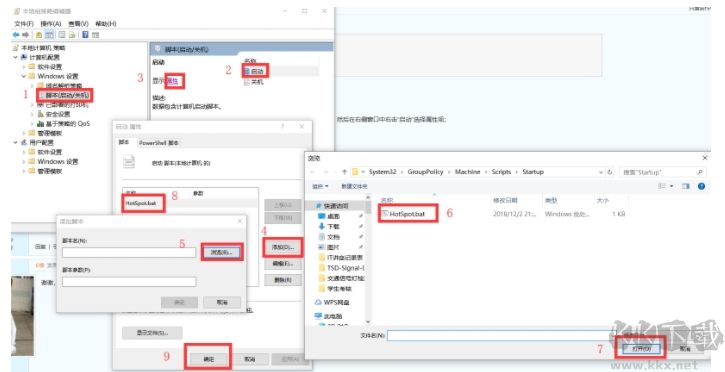The width and height of the screenshot is (725, 372).
Task: Click the blue help icon in browse dialog
Action: click(701, 186)
